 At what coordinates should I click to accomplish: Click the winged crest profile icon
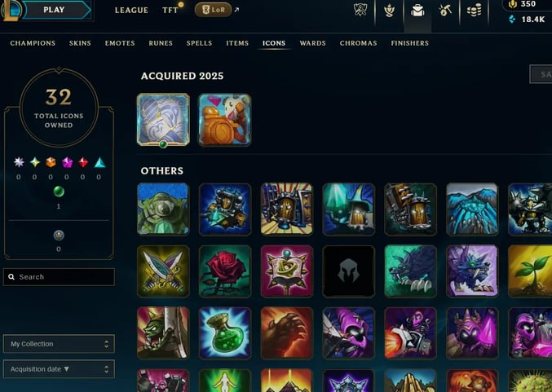tap(360, 10)
